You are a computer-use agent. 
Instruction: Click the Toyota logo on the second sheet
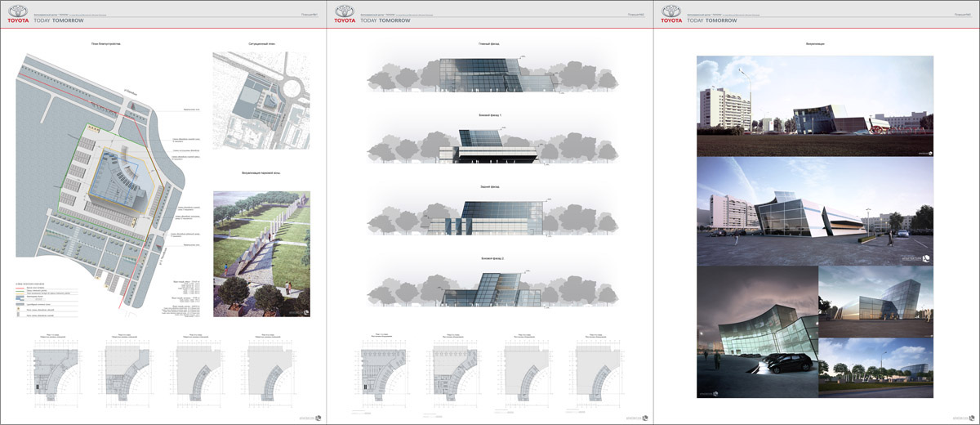click(x=344, y=14)
